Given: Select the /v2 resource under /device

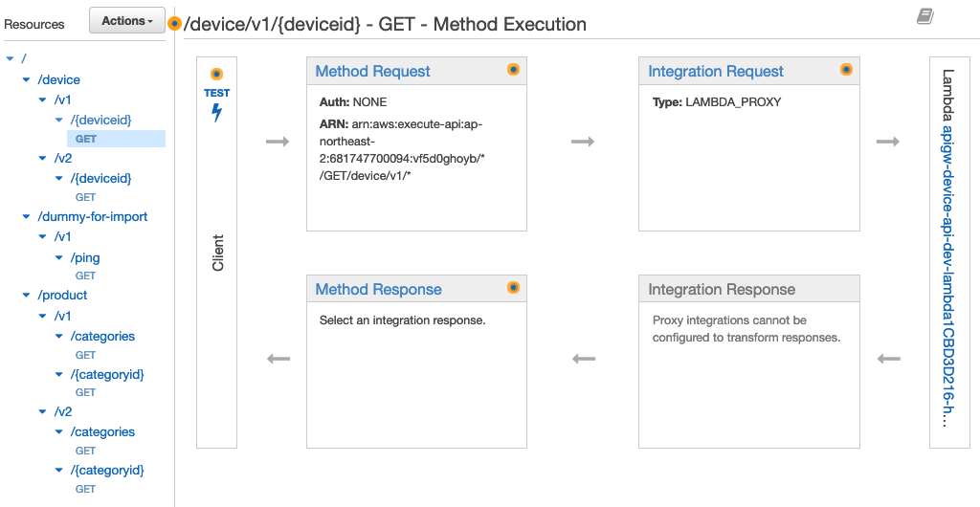Looking at the screenshot, I should 62,159.
